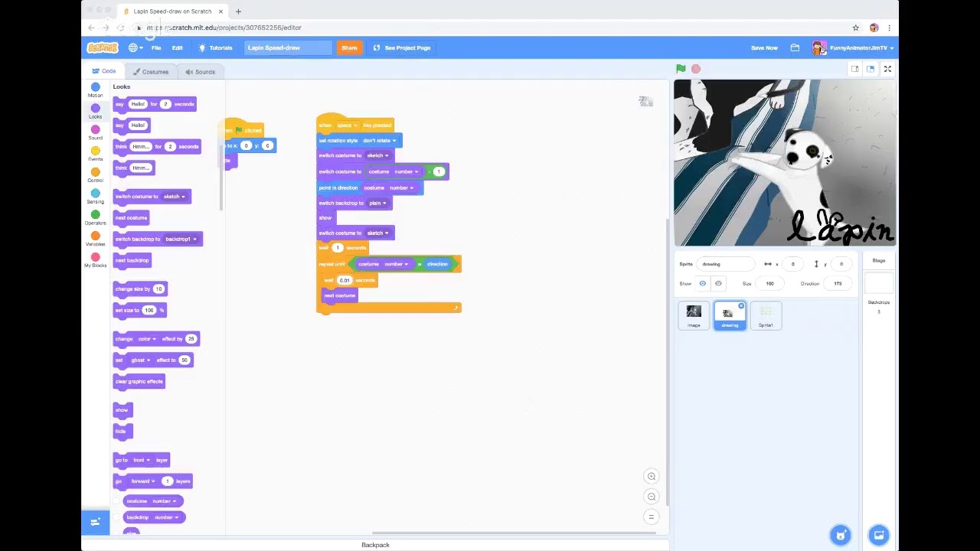This screenshot has width=980, height=551.
Task: Switch to the Costumes tab
Action: (150, 72)
